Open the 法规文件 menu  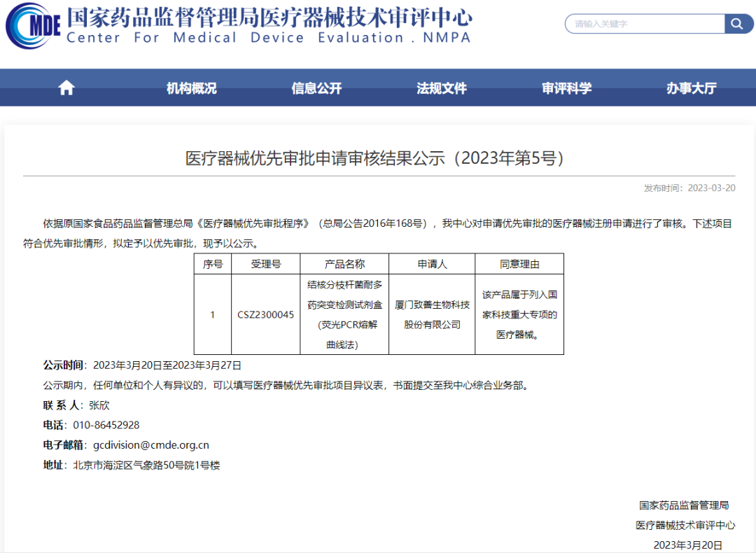(x=441, y=87)
